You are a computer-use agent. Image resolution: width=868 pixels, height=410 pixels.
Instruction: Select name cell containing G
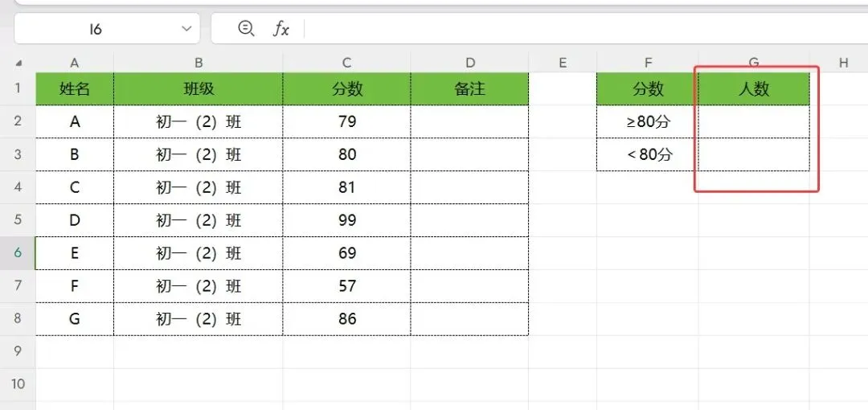tap(75, 319)
